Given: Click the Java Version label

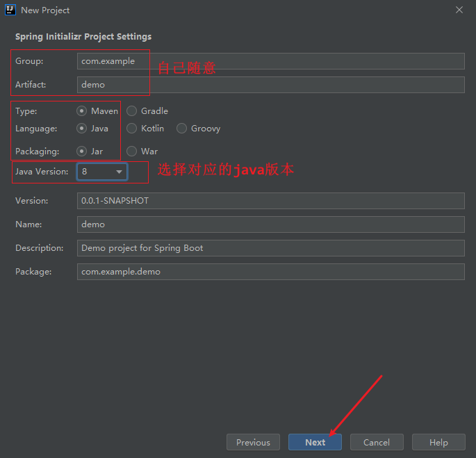Looking at the screenshot, I should [42, 172].
